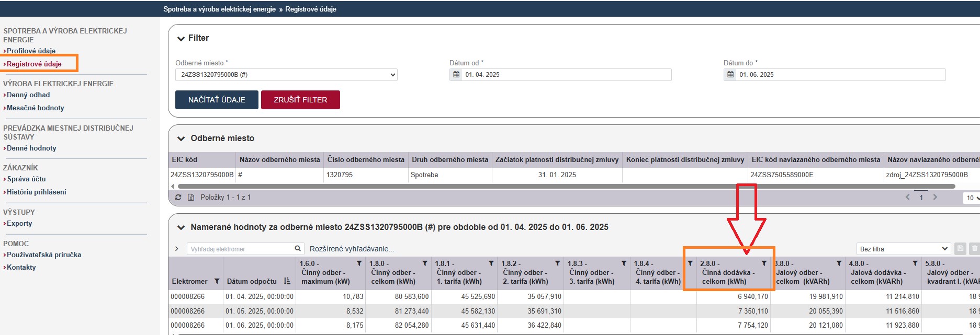Open filter for 1.8.4 fourth tarifa column
980x335 pixels.
click(690, 263)
